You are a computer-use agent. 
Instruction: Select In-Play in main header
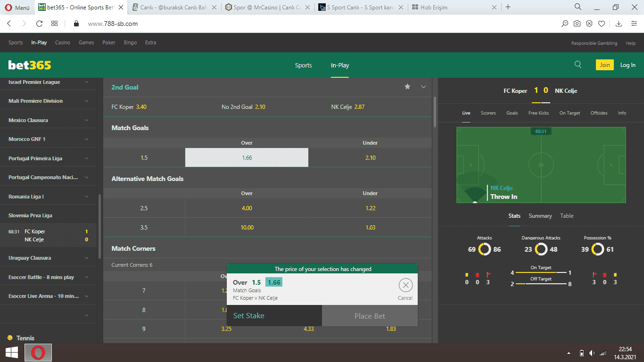click(340, 66)
